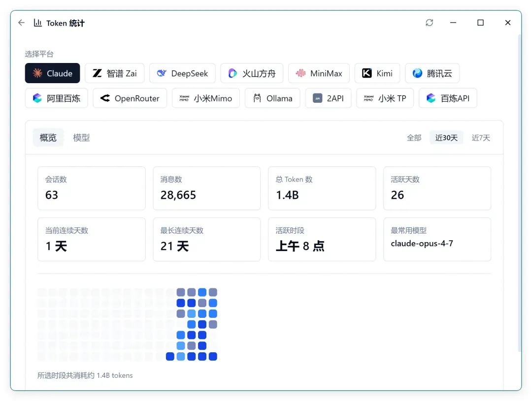The height and width of the screenshot is (401, 532).
Task: Select the 智谱 Zai platform
Action: click(x=115, y=73)
